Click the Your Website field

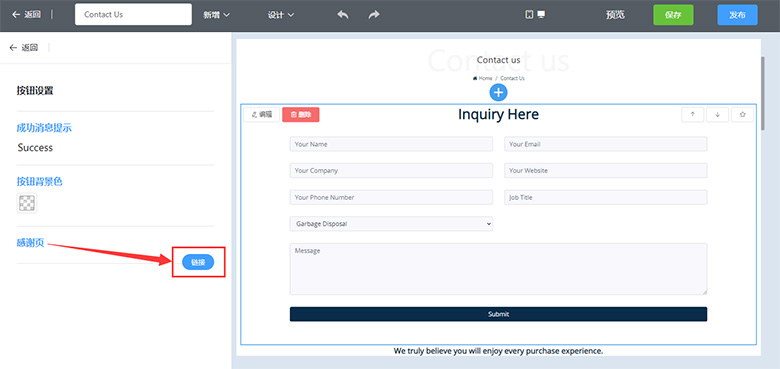pyautogui.click(x=605, y=171)
